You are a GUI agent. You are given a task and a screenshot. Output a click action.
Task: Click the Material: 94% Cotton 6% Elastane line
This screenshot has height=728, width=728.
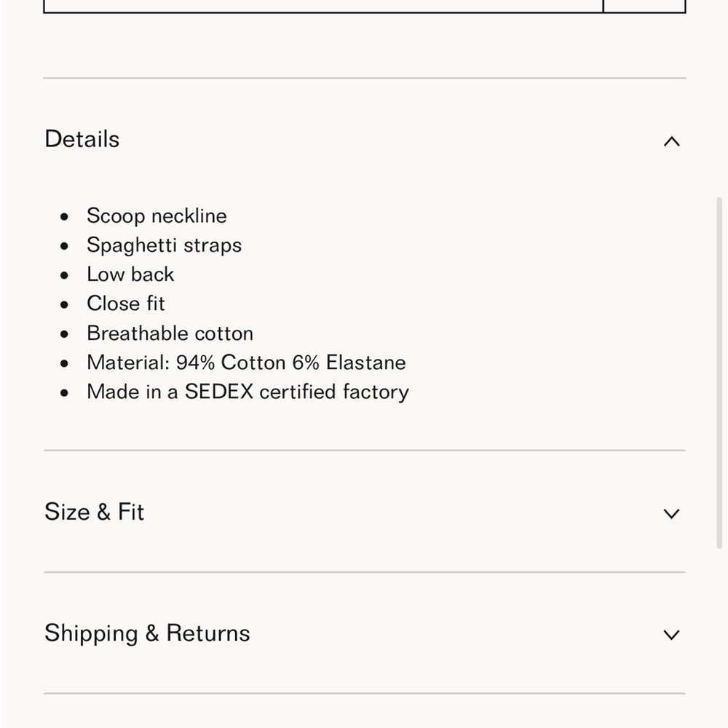pos(247,363)
